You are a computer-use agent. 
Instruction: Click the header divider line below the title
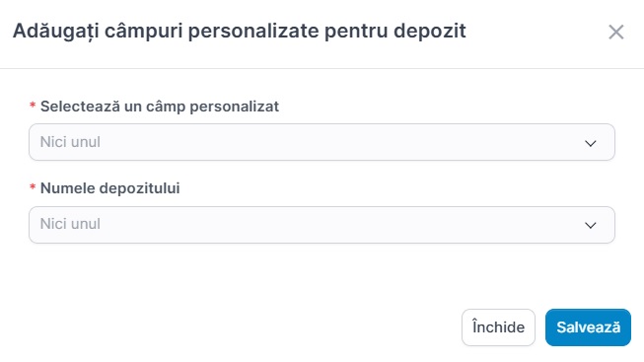click(x=322, y=68)
